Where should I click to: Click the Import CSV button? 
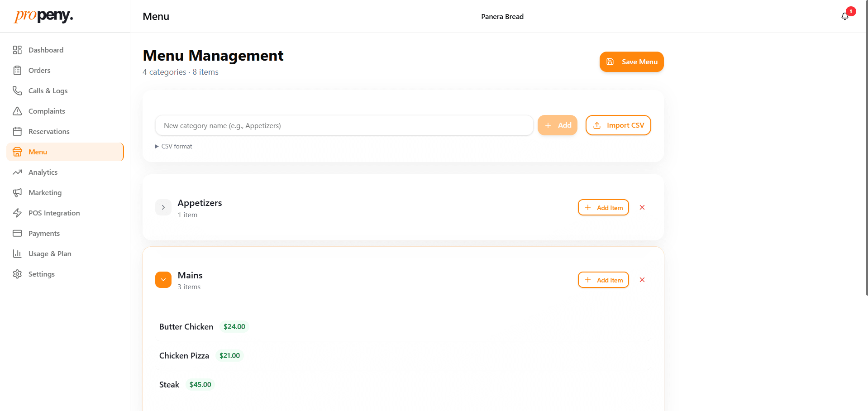618,125
